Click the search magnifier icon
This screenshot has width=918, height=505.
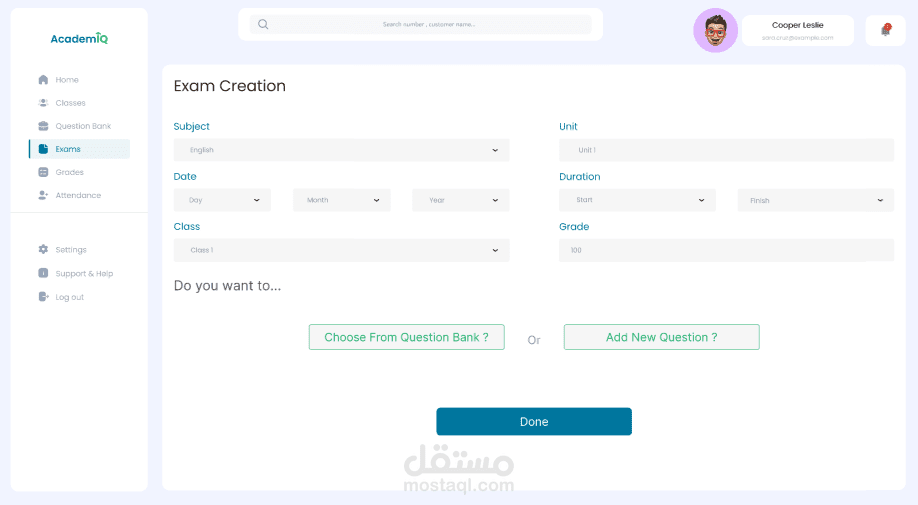pos(263,24)
